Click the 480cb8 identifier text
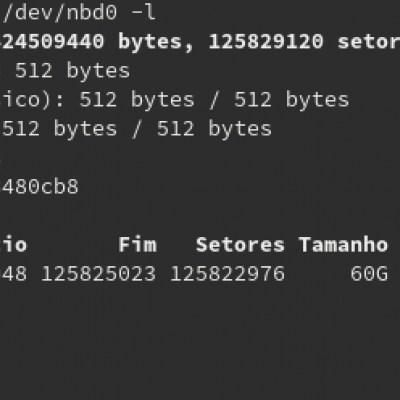Image resolution: width=400 pixels, height=400 pixels. click(40, 187)
